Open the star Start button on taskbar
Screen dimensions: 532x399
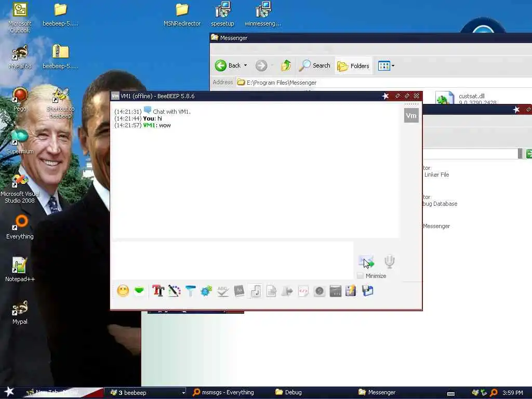(x=9, y=392)
